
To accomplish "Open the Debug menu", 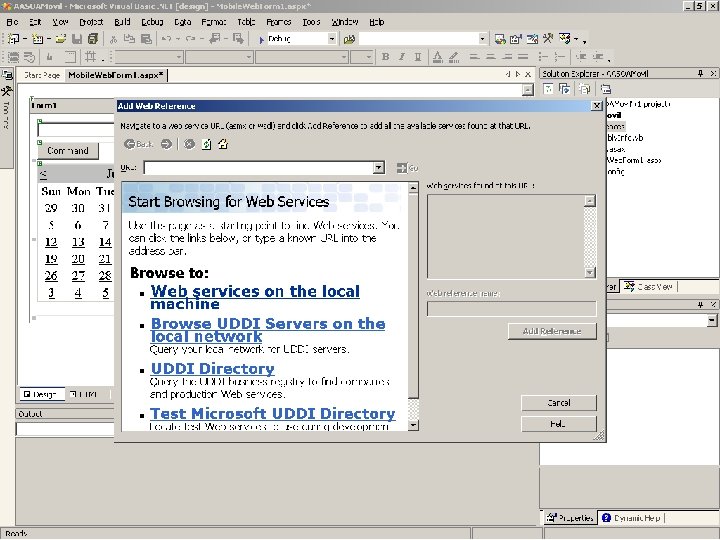I will click(152, 22).
